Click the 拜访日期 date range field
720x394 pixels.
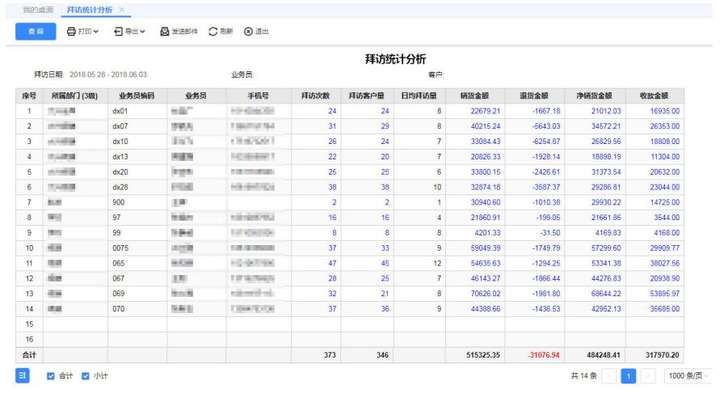click(108, 74)
